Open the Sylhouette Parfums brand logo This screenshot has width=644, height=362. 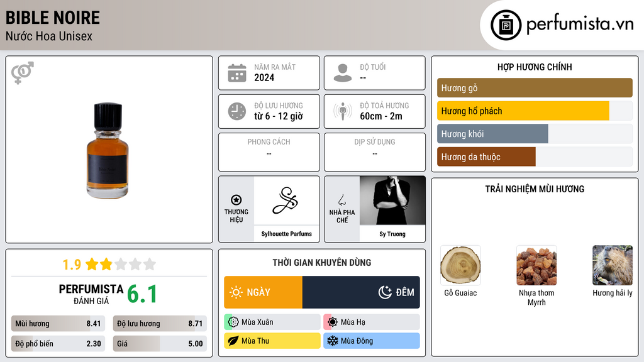click(x=286, y=200)
